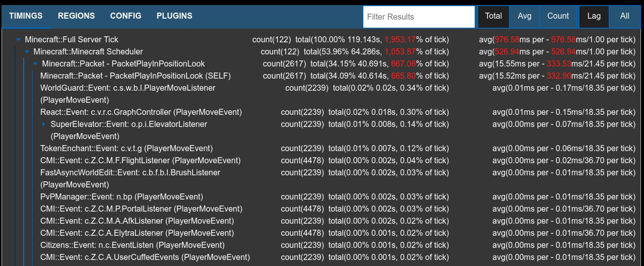
Task: Click the avg 15.55ms per 333.53ms cell
Action: point(557,63)
